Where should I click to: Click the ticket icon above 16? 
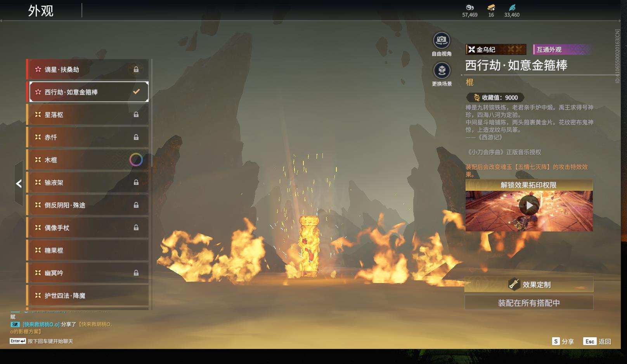[x=491, y=7]
